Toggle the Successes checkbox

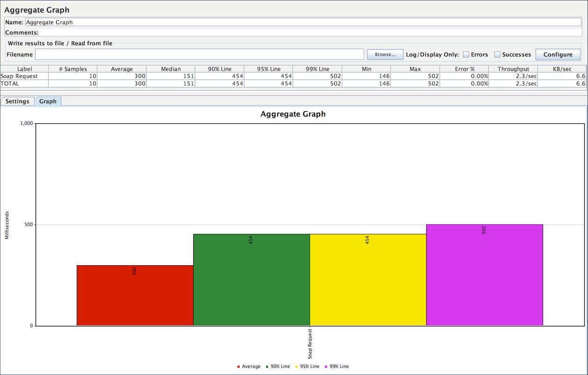497,55
